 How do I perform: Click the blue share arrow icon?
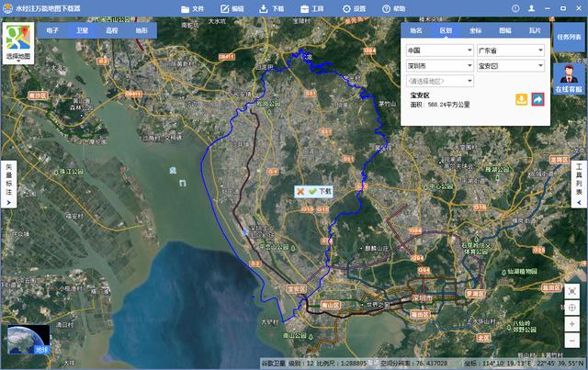point(537,99)
